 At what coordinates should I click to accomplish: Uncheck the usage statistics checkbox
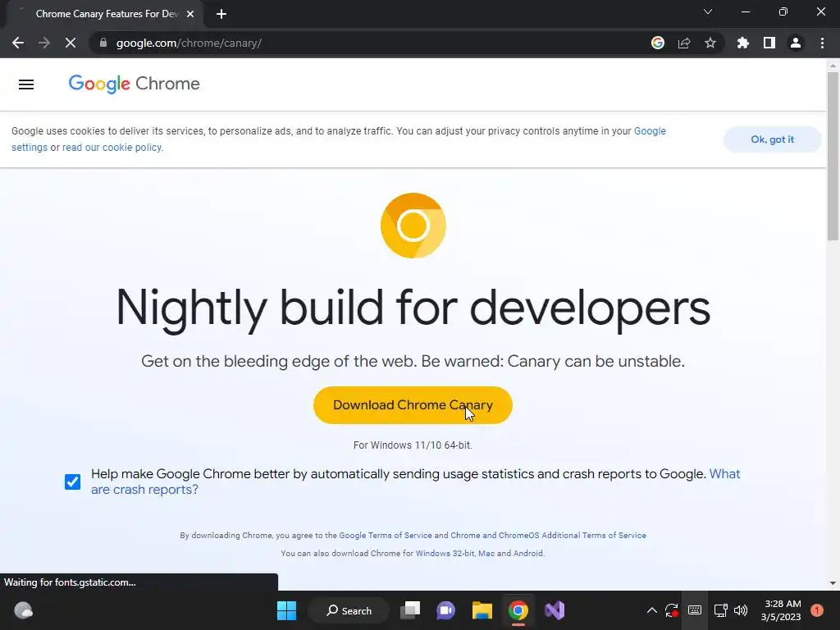tap(72, 482)
